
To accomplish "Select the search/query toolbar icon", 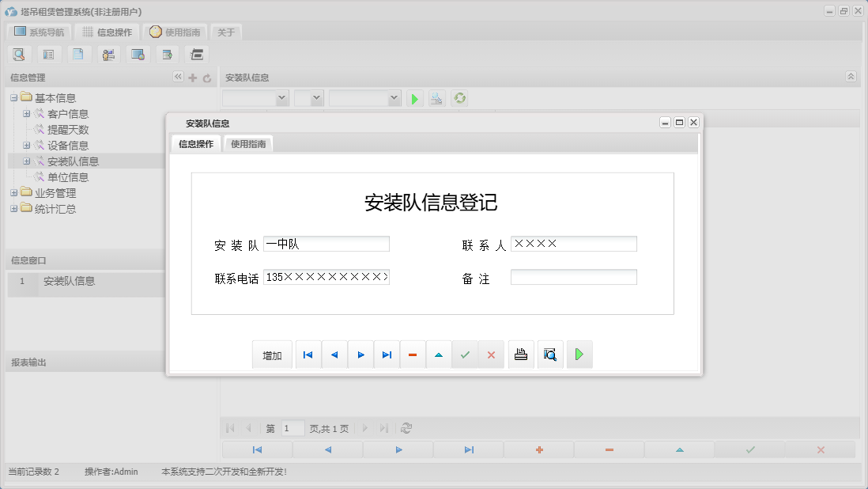I will [19, 54].
